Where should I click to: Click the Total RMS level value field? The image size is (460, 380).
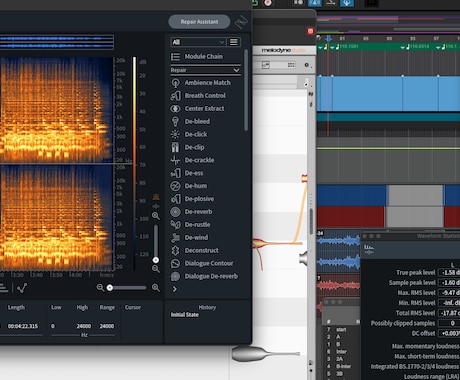coord(449,313)
